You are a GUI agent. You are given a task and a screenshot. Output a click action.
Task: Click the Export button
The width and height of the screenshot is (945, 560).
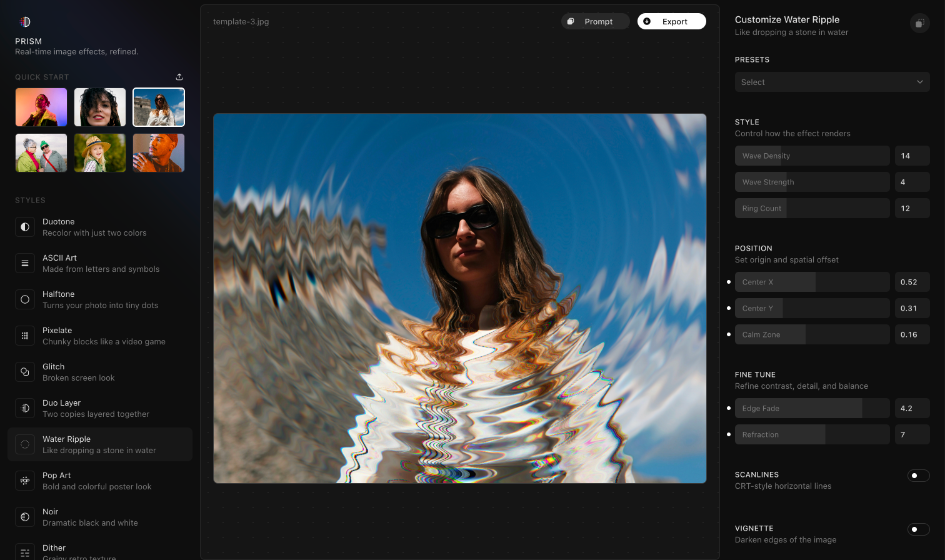(671, 21)
